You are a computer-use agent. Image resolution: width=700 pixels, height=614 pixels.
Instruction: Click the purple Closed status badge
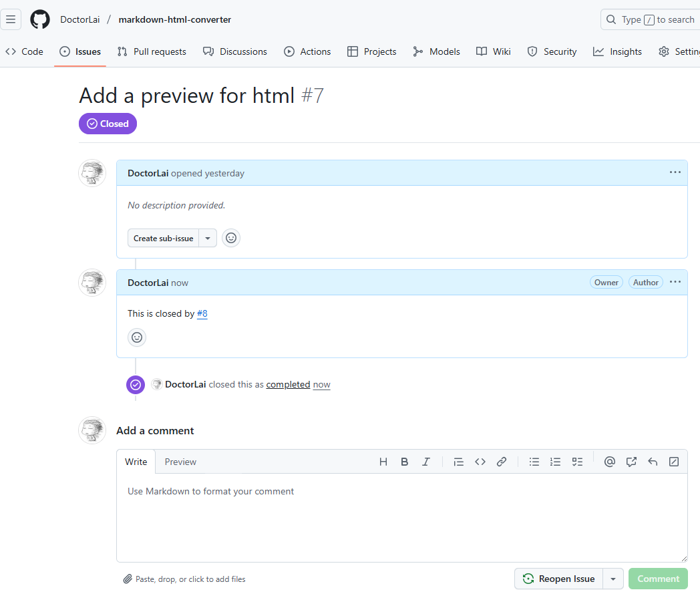coord(108,124)
